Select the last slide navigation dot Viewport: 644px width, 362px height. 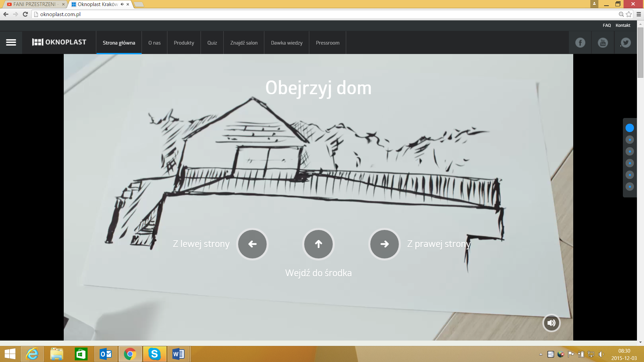click(x=630, y=187)
